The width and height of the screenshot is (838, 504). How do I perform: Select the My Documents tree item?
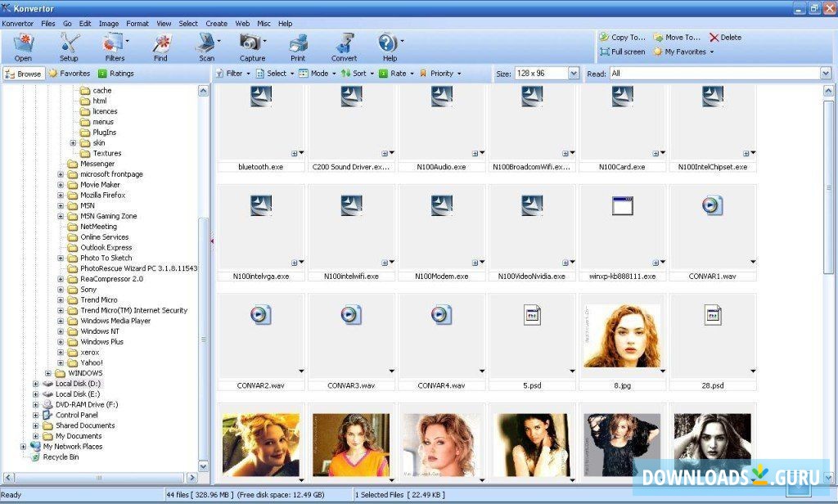click(x=79, y=436)
